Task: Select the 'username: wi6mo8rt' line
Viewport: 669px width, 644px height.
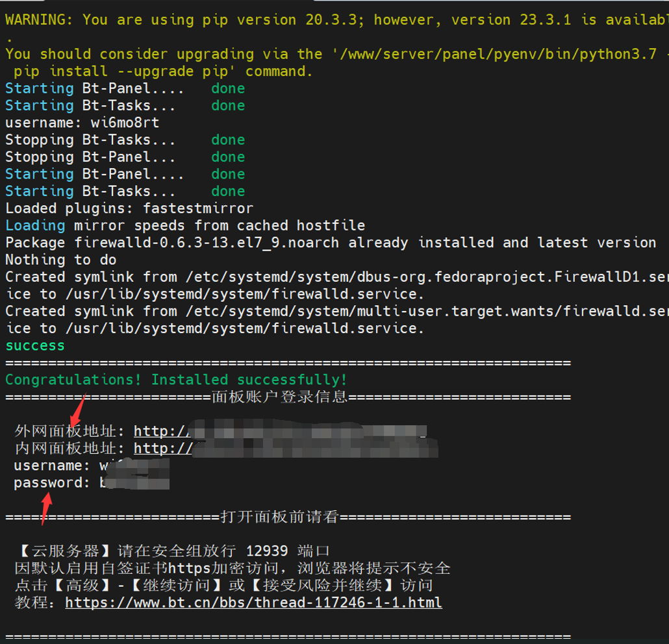Action: pos(82,123)
